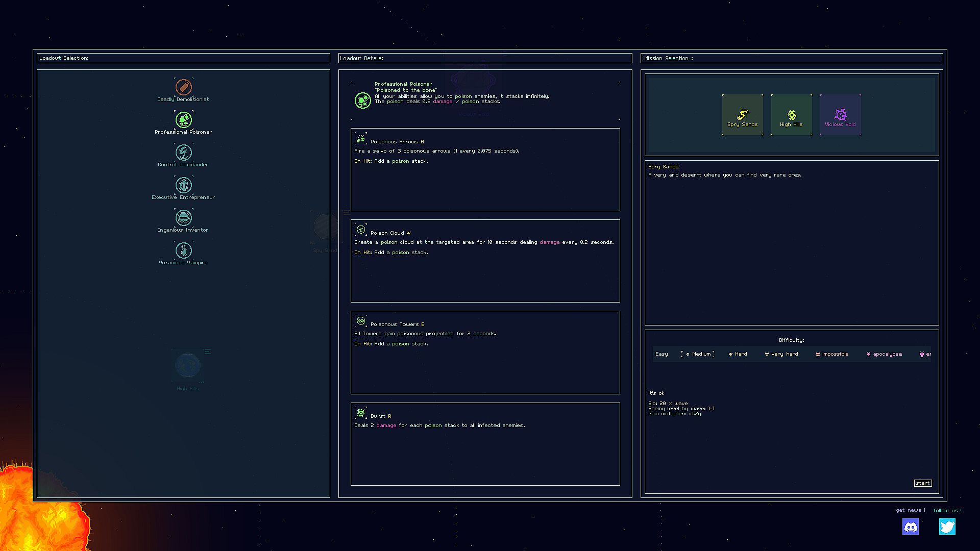Open the Discord news icon
This screenshot has height=551, width=980.
(x=911, y=527)
